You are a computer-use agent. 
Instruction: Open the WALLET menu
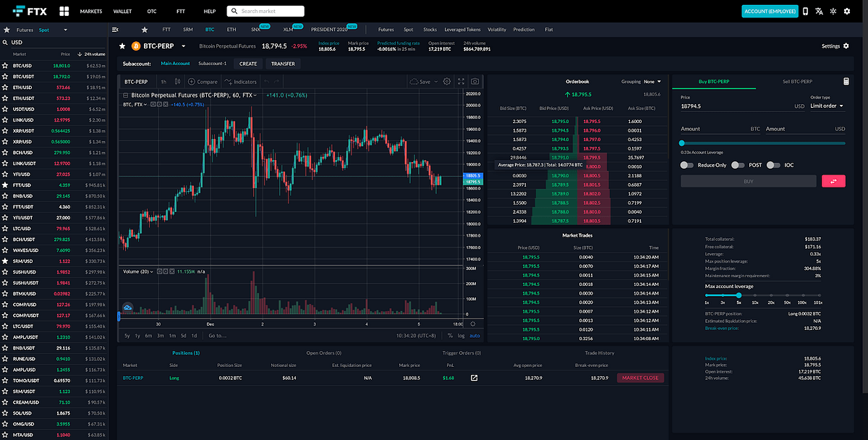(x=122, y=12)
